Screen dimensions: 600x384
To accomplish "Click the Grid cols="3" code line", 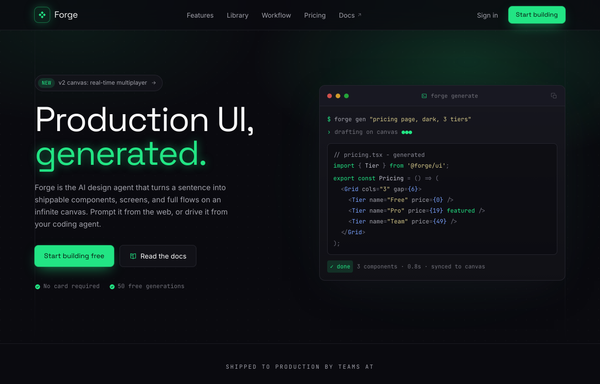I will click(381, 189).
